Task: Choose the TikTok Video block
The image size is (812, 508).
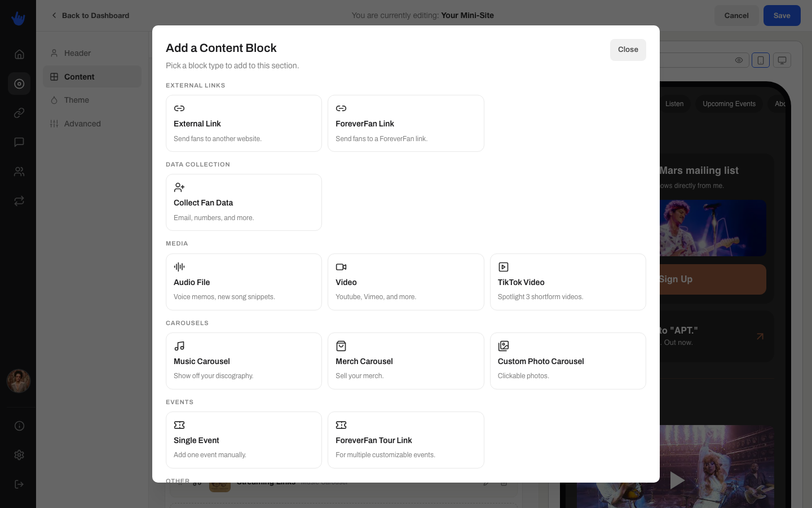Action: [x=568, y=282]
